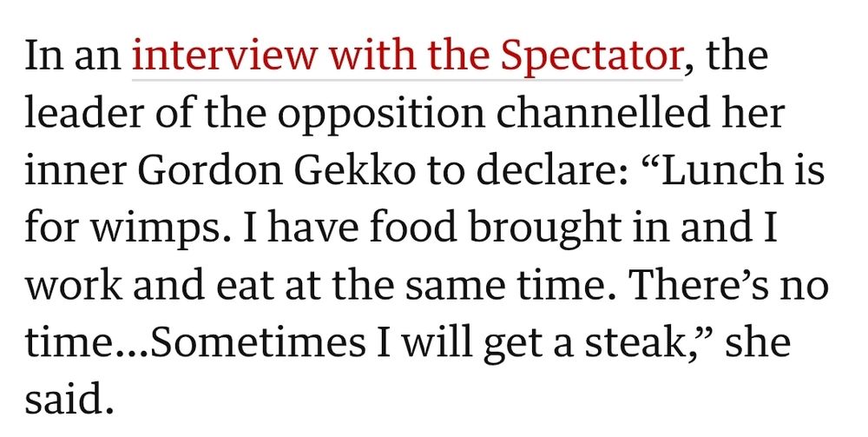Click the word 'said' on last line
868x437 pixels.
tap(64, 399)
